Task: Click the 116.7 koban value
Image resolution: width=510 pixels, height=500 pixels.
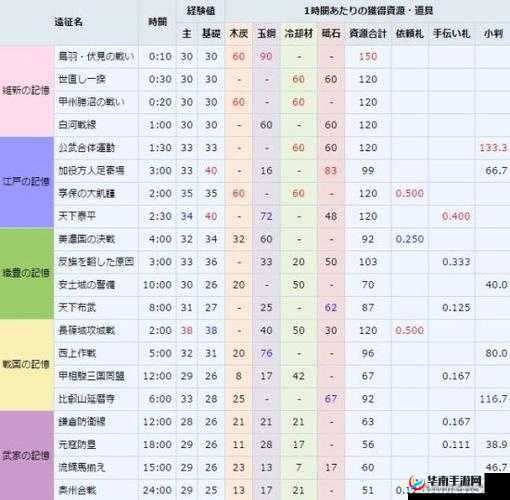Action: pyautogui.click(x=494, y=399)
